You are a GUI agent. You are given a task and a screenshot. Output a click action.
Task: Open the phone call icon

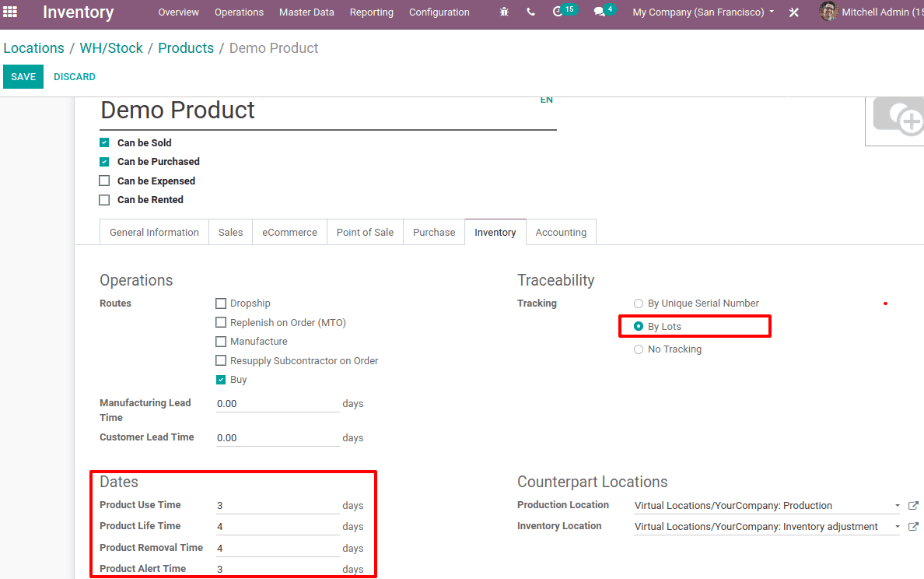tap(531, 12)
